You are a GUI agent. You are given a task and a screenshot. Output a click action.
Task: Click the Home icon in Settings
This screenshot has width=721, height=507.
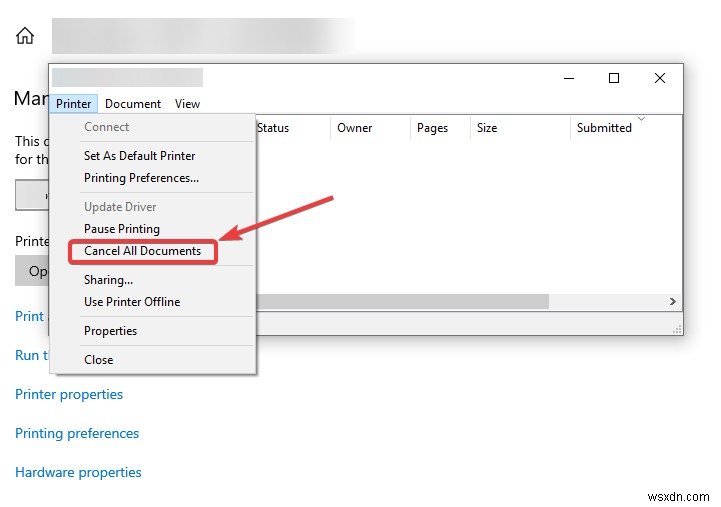click(25, 35)
